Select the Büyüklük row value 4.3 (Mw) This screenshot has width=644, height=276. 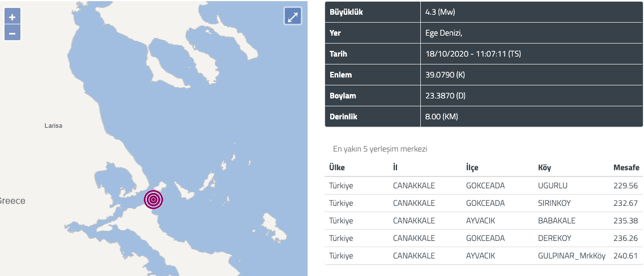tap(440, 12)
